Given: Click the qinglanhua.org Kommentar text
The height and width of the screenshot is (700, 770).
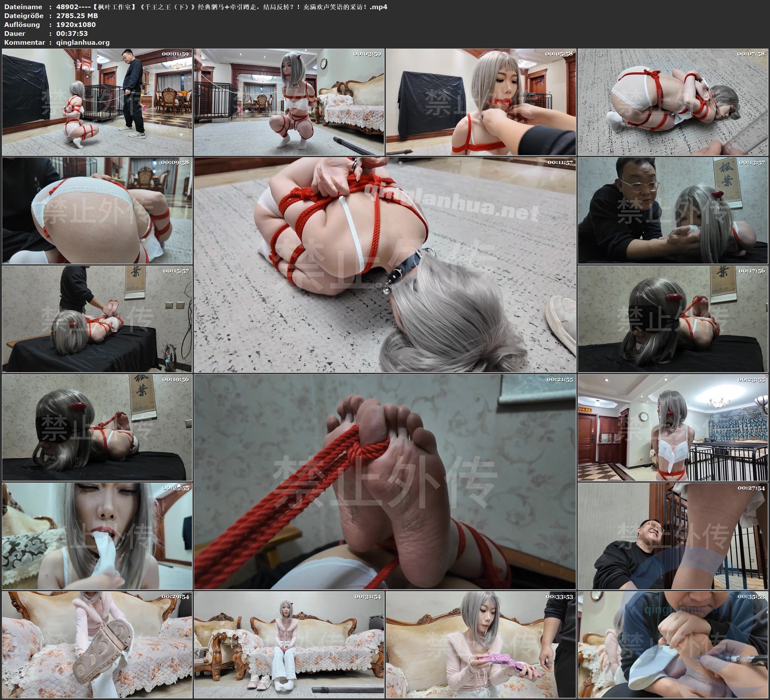Looking at the screenshot, I should tap(83, 43).
